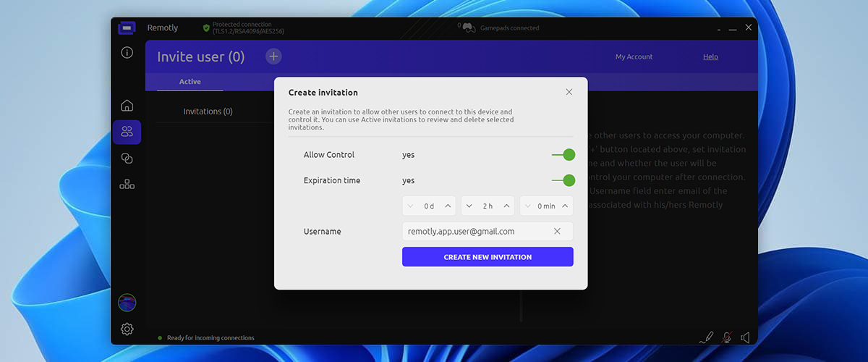Disable the Allow Control toggle
Image resolution: width=868 pixels, height=362 pixels.
pyautogui.click(x=563, y=155)
